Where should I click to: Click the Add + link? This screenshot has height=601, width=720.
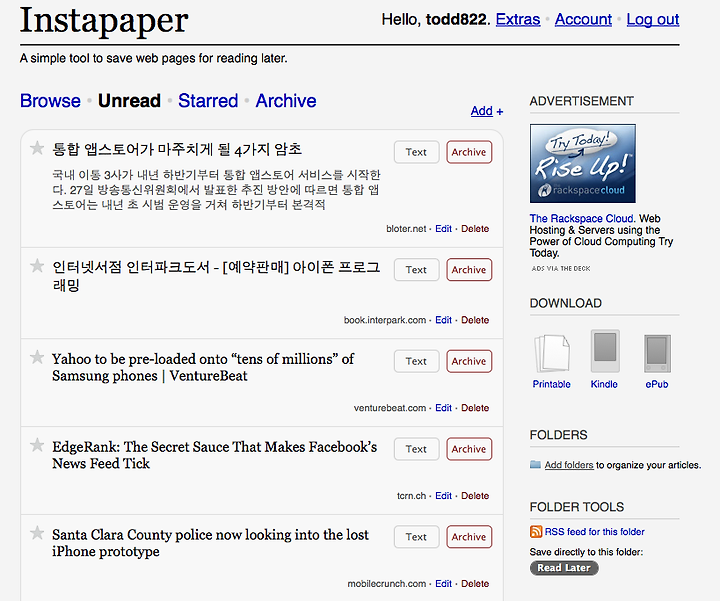pyautogui.click(x=487, y=111)
